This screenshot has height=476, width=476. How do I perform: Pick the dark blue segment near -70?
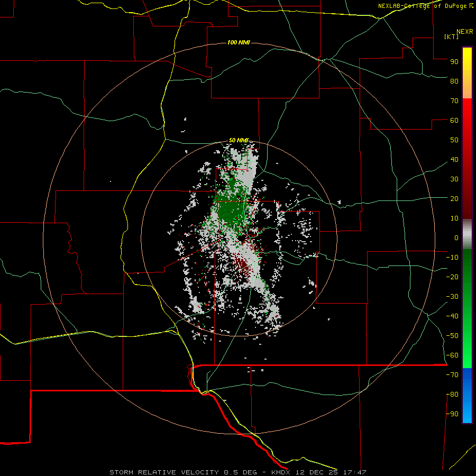[467, 377]
